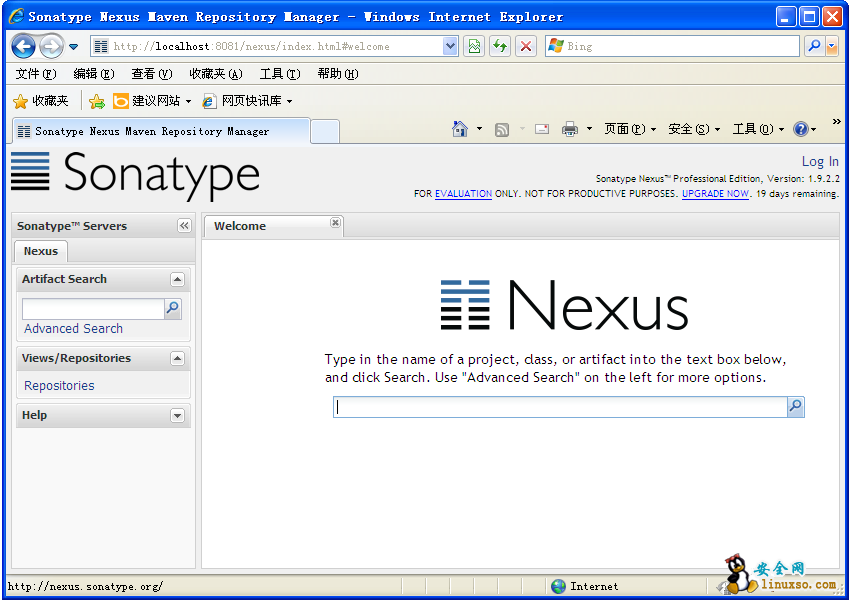
Task: Click the Bing search magnifier button
Action: click(x=814, y=47)
